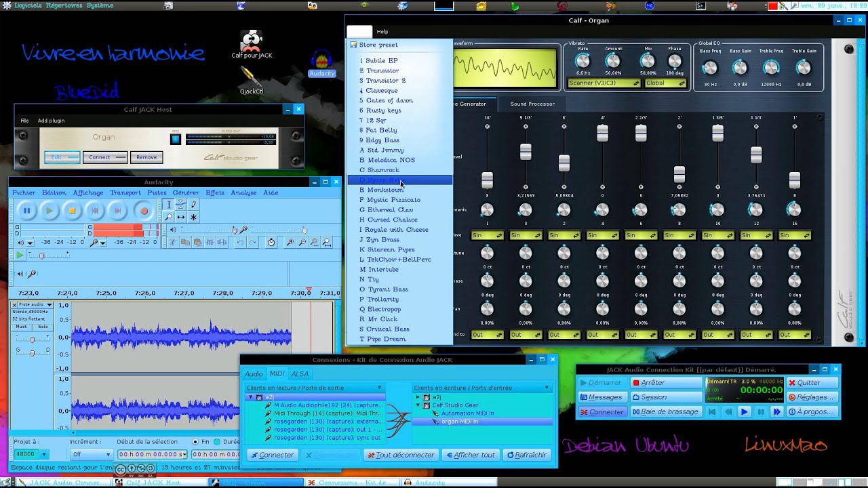Open the QjackCtl desktop icon
The height and width of the screenshot is (488, 868).
[252, 81]
